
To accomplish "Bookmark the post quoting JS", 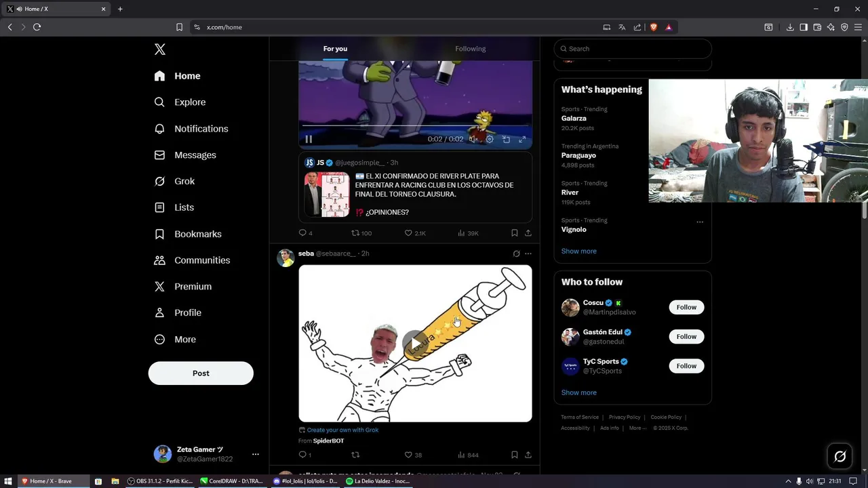I will [x=515, y=233].
